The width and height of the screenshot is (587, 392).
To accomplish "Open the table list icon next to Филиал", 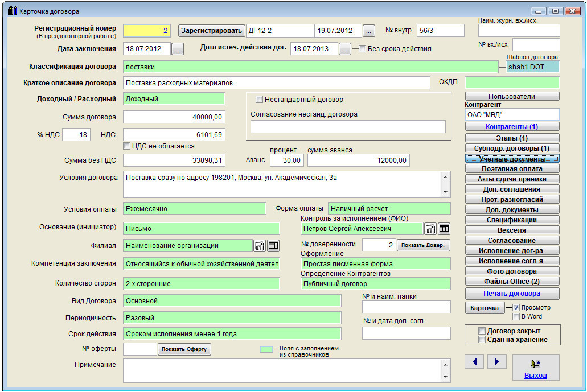I will tap(273, 246).
